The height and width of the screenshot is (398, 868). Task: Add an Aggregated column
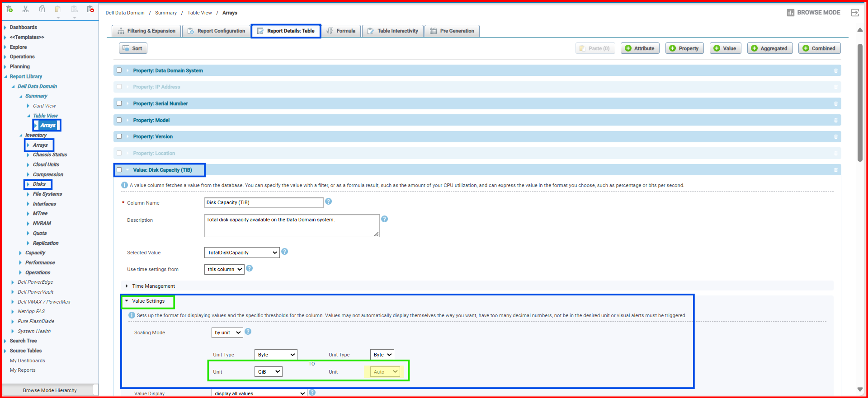click(769, 48)
